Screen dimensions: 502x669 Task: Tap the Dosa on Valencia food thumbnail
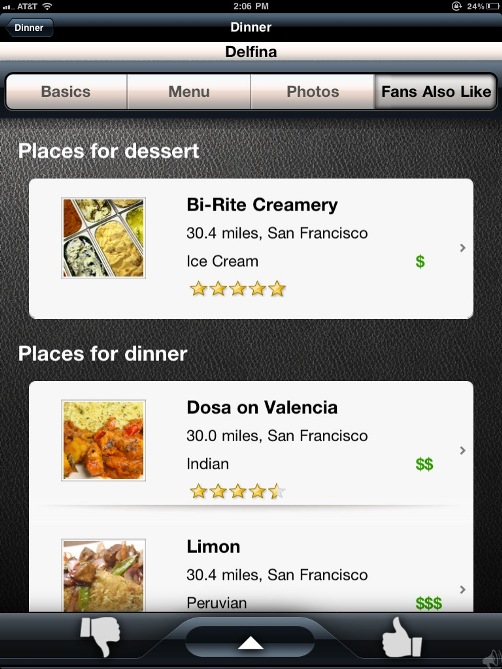pyautogui.click(x=103, y=440)
